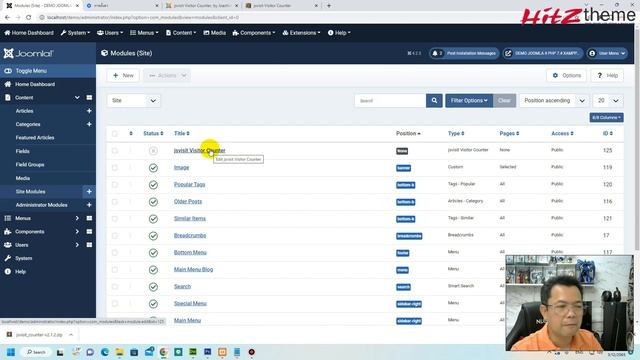
Task: Open Media from the top menu
Action: 215,33
